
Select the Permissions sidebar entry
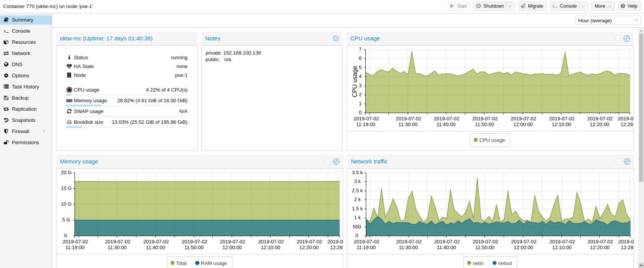click(26, 142)
